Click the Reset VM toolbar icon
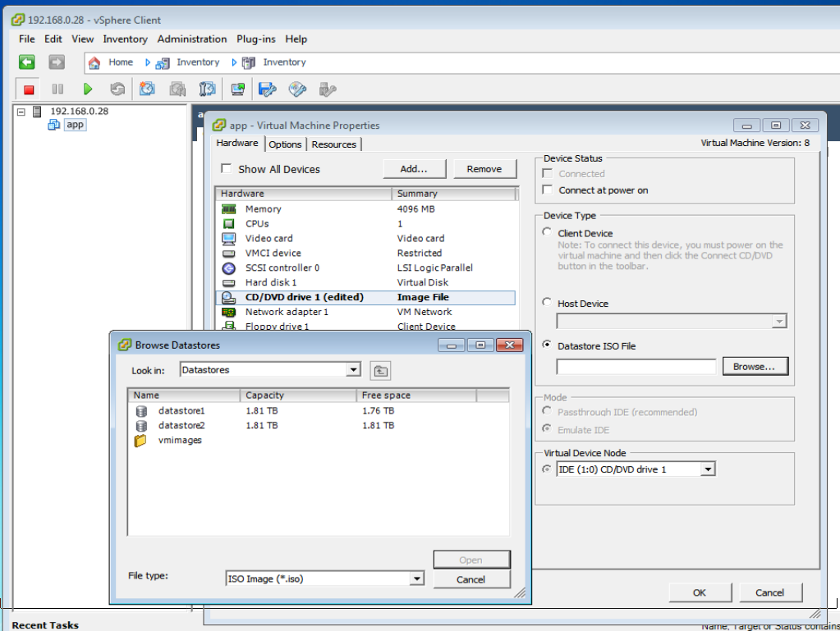The width and height of the screenshot is (840, 631). pyautogui.click(x=117, y=89)
